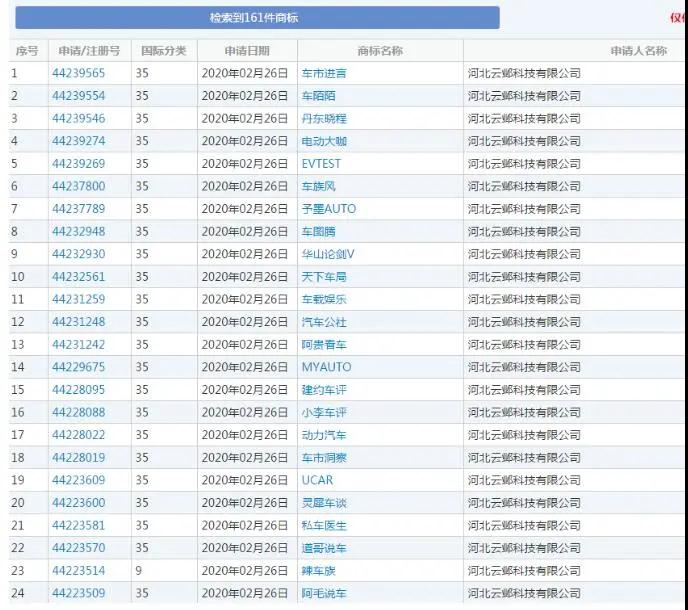Open the trademark 阿贵看车
This screenshot has height=610, width=688.
[x=324, y=344]
